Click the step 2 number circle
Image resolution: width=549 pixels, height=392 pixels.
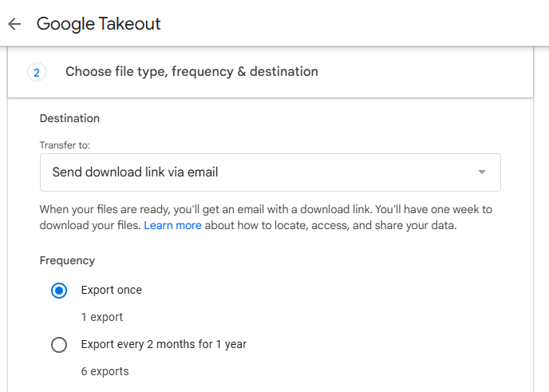pyautogui.click(x=37, y=72)
